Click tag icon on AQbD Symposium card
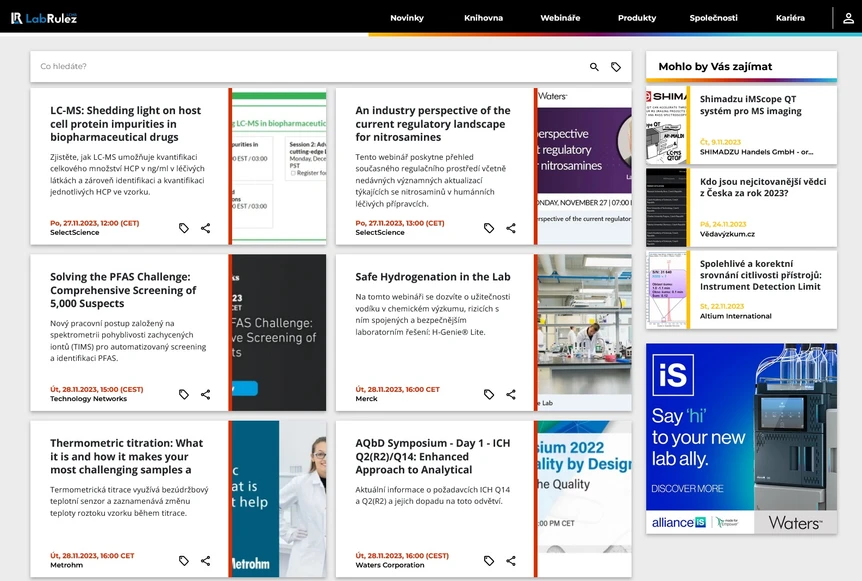Image resolution: width=862 pixels, height=581 pixels. [x=489, y=561]
